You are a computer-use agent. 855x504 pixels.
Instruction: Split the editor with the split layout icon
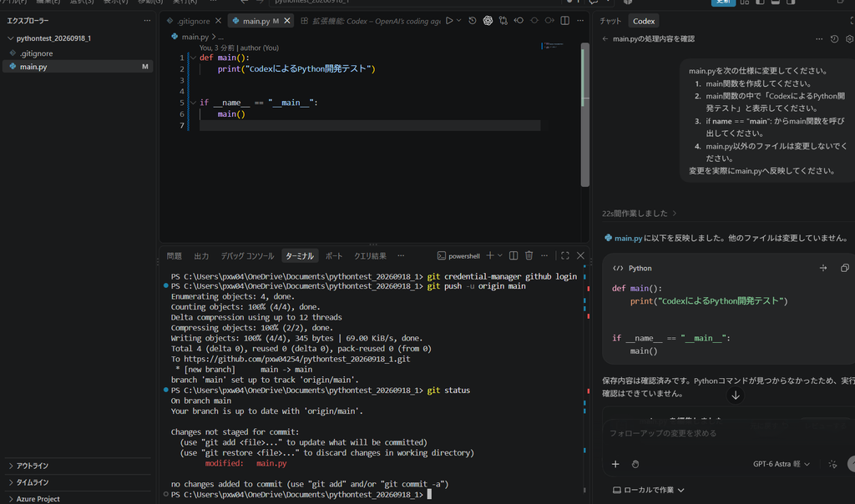[565, 21]
